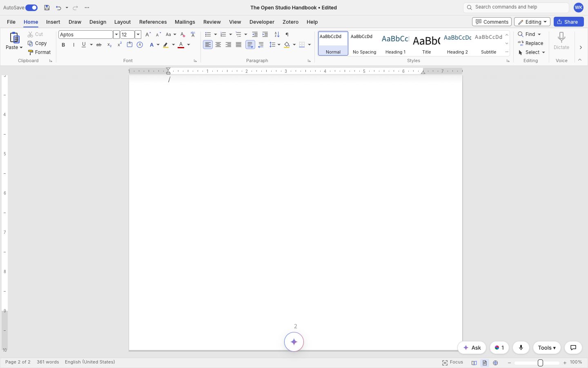The height and width of the screenshot is (368, 588).
Task: Open the Paste clipboard icon
Action: click(14, 38)
